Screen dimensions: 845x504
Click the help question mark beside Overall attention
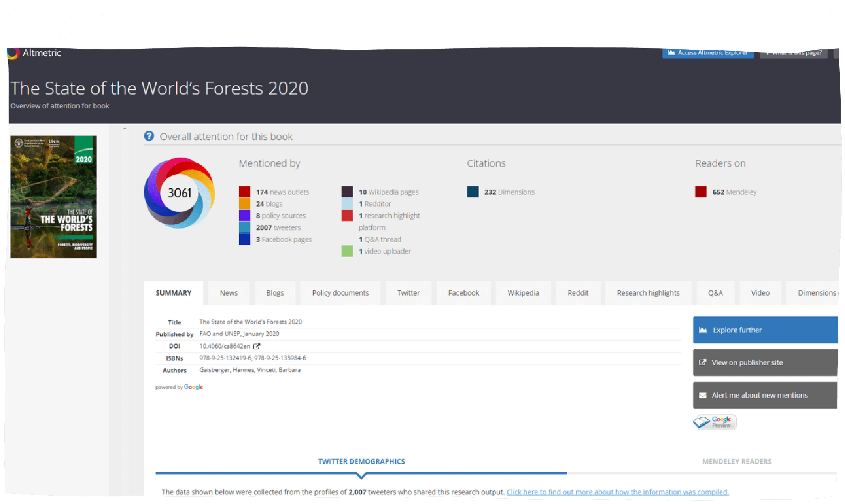click(x=149, y=136)
